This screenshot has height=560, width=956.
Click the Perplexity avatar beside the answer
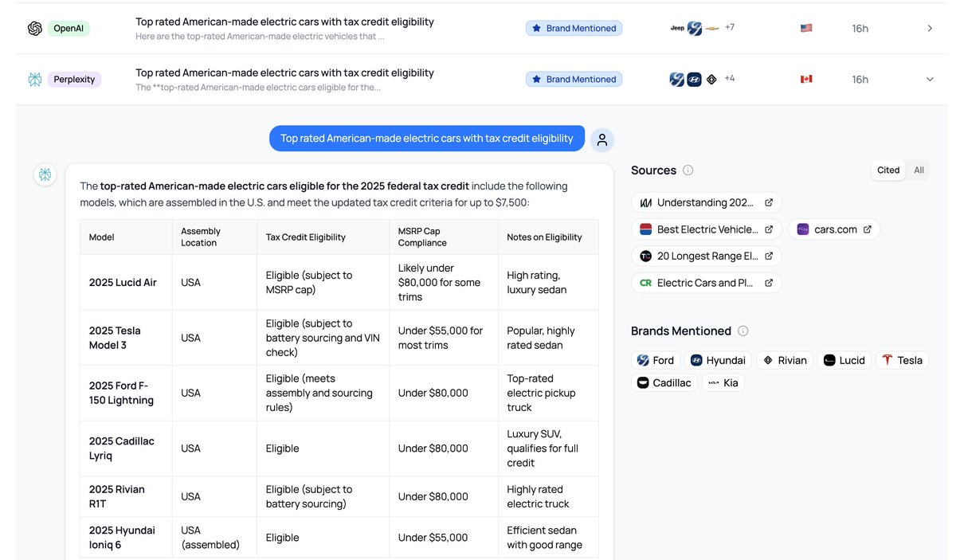[x=45, y=174]
